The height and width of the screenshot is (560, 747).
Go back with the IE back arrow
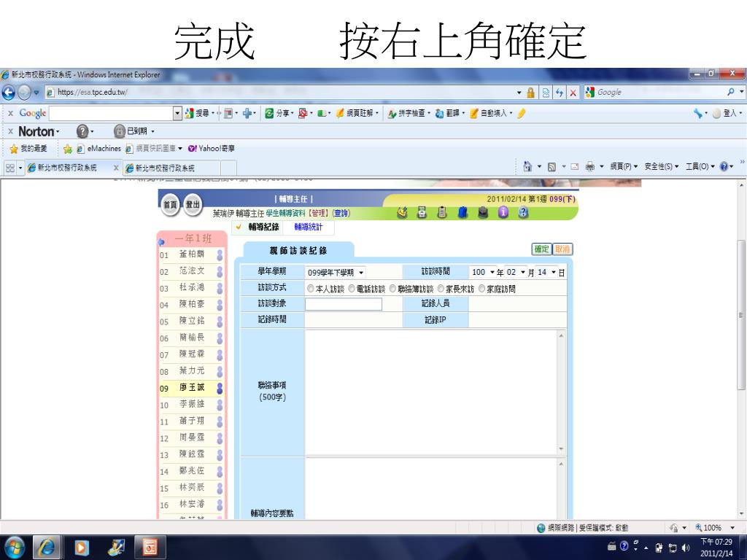pyautogui.click(x=9, y=93)
